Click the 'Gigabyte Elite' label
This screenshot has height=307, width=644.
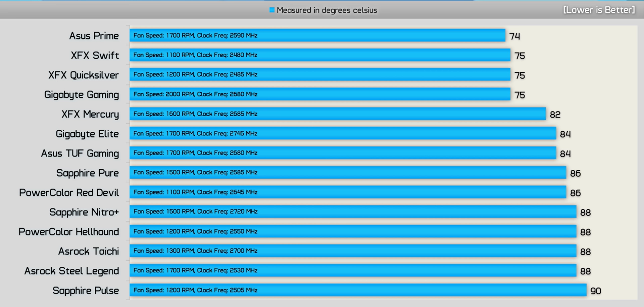87,134
